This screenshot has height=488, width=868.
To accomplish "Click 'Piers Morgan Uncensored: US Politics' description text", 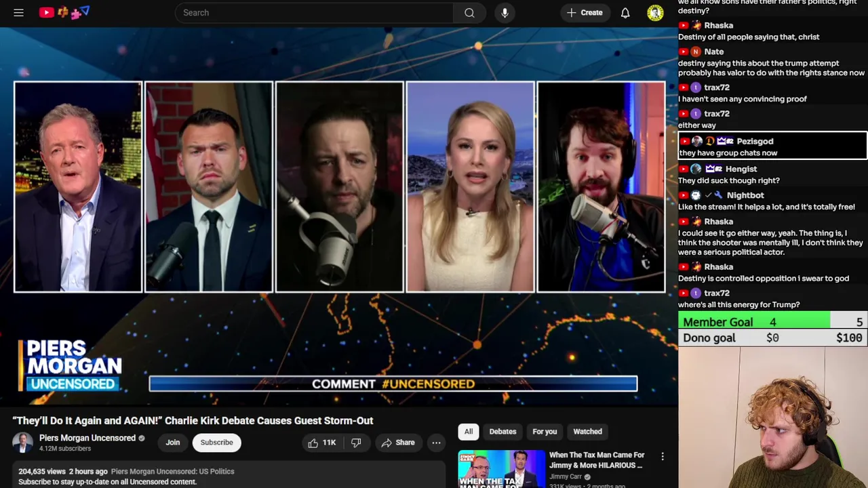I will click(172, 471).
